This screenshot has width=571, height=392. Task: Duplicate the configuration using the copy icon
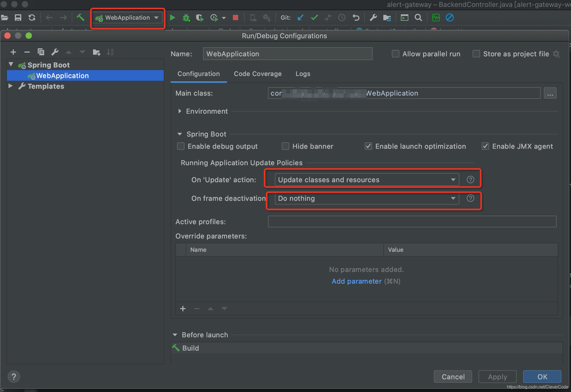[41, 52]
